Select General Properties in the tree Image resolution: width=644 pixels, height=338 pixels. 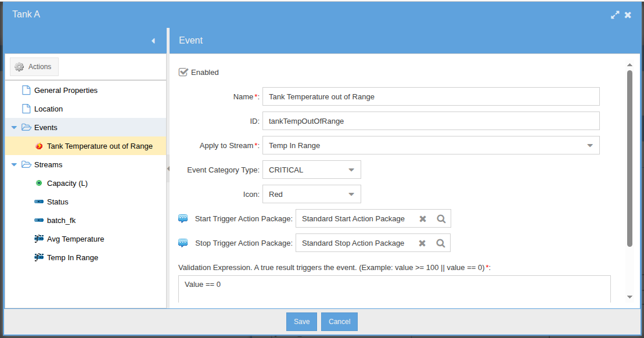coord(66,91)
